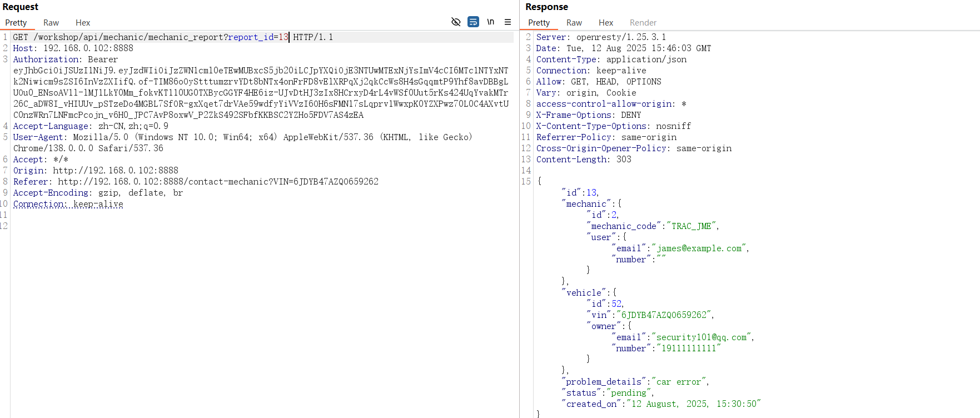Switch to Response Hex tab
The width and height of the screenshot is (980, 418).
(x=606, y=23)
